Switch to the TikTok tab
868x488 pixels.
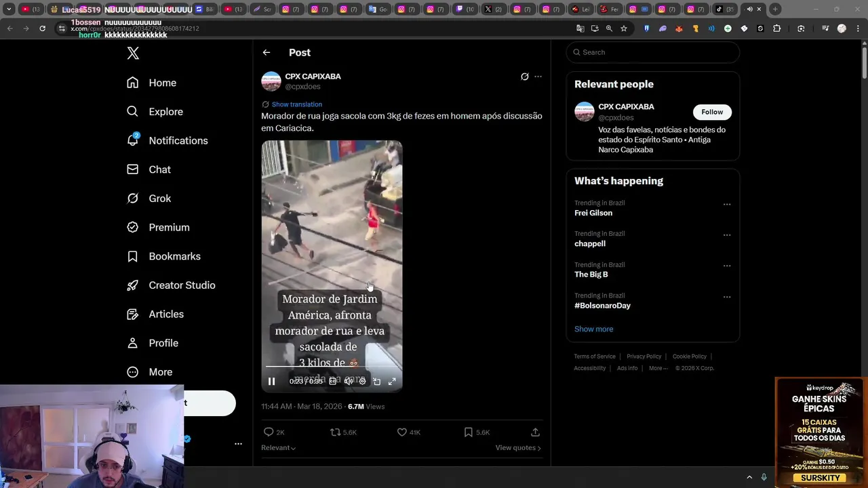pos(725,9)
